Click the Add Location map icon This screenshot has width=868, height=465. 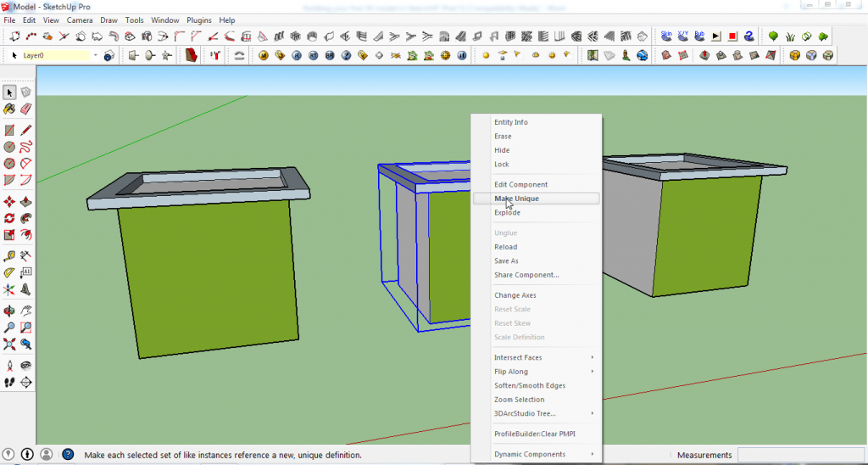593,55
